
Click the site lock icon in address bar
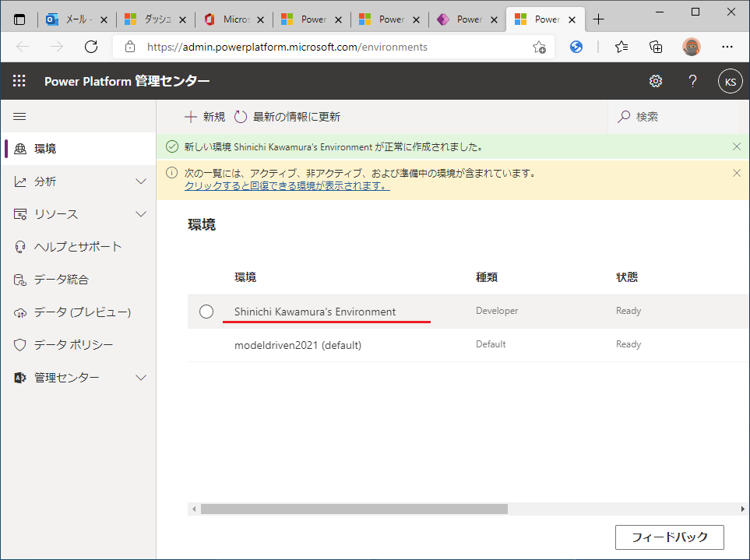coord(129,47)
